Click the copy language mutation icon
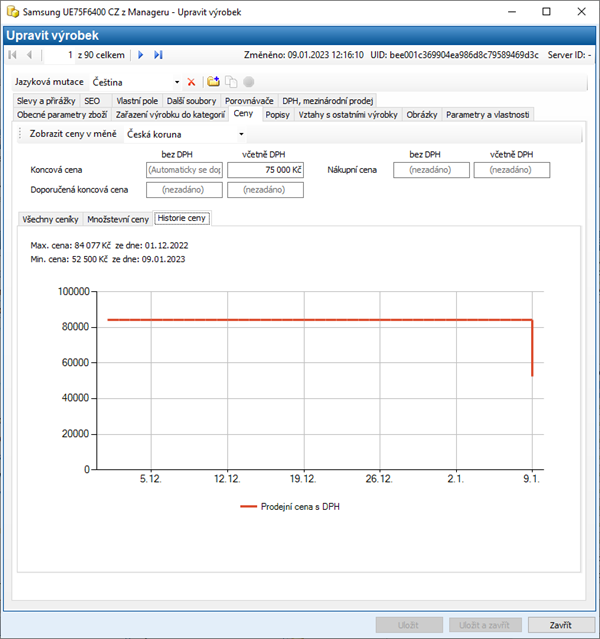This screenshot has height=639, width=600. pyautogui.click(x=230, y=81)
